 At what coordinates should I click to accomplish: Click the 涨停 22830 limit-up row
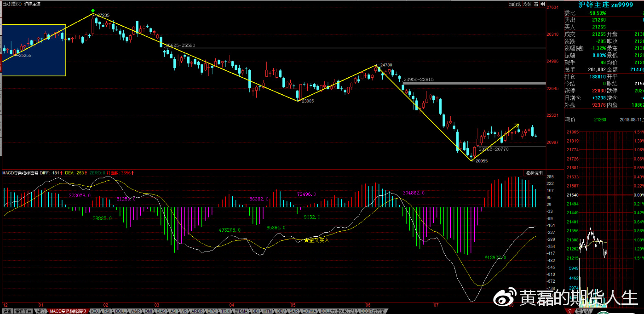(x=585, y=91)
